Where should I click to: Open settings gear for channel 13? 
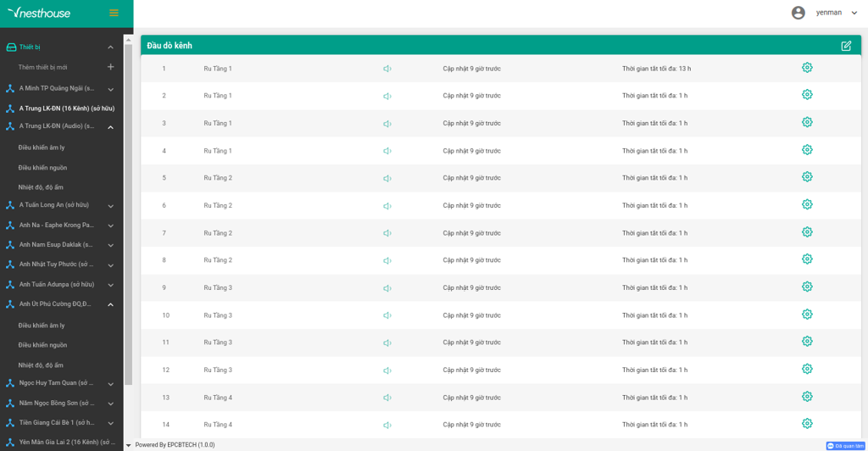(807, 396)
